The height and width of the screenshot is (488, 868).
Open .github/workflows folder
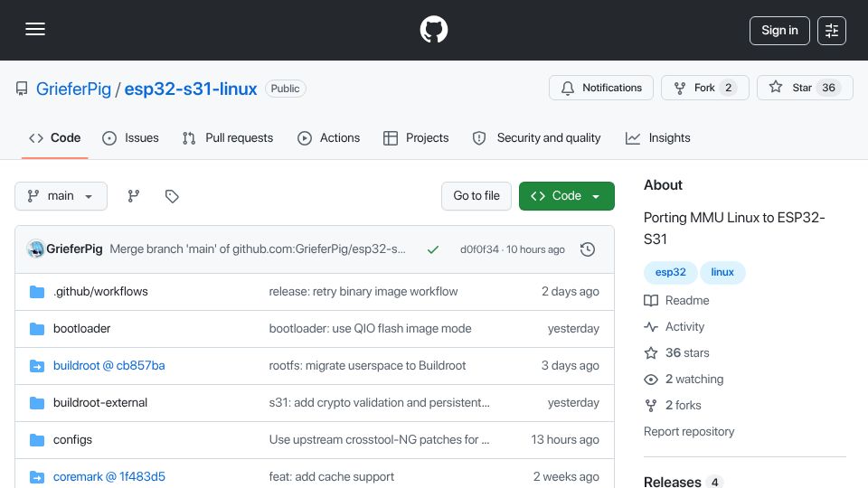tap(100, 292)
